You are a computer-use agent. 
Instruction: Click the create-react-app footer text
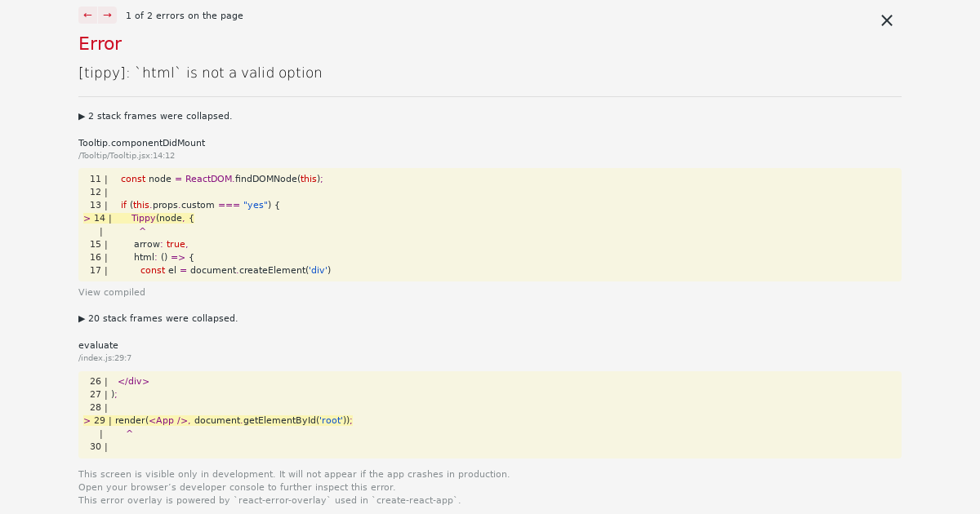(x=269, y=500)
